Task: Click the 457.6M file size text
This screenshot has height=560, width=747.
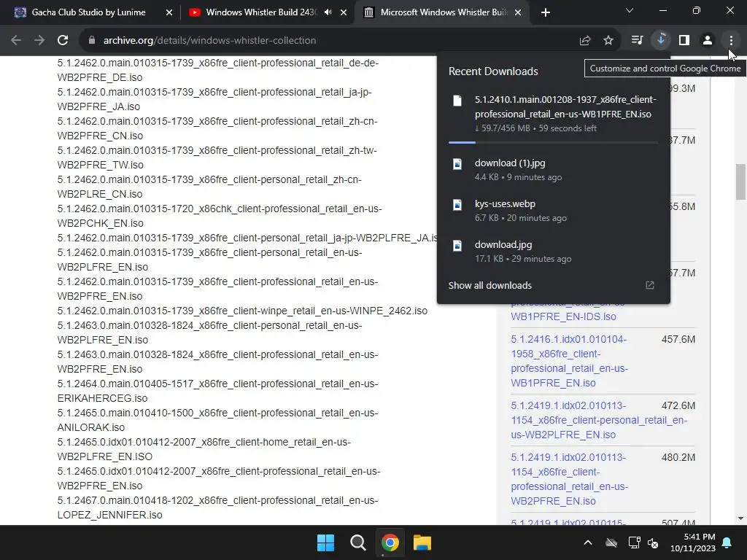Action: [x=678, y=340]
